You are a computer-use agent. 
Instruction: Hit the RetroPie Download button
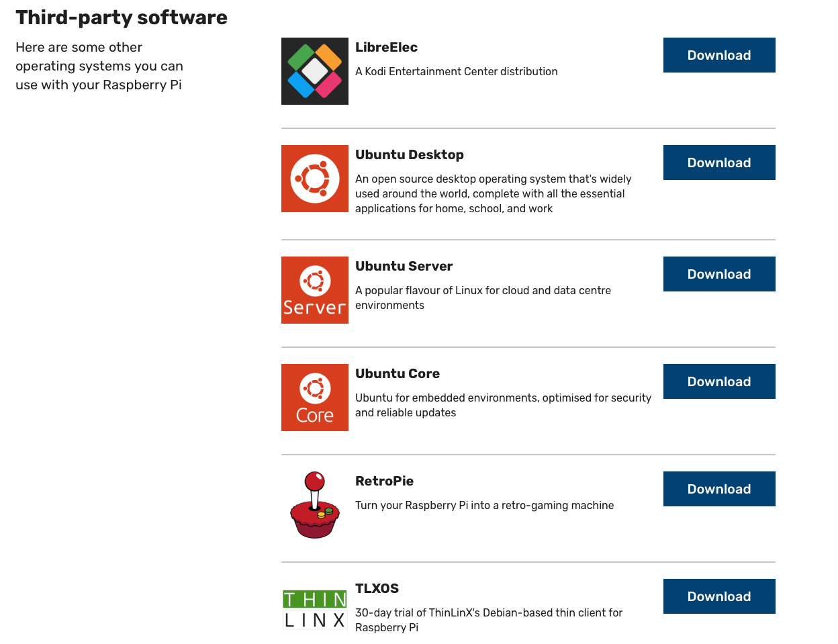tap(718, 489)
